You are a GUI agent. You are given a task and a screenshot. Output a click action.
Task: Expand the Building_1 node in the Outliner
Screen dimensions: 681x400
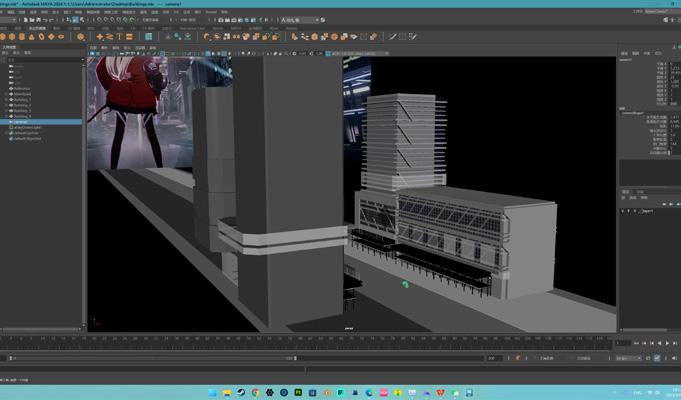pyautogui.click(x=5, y=99)
